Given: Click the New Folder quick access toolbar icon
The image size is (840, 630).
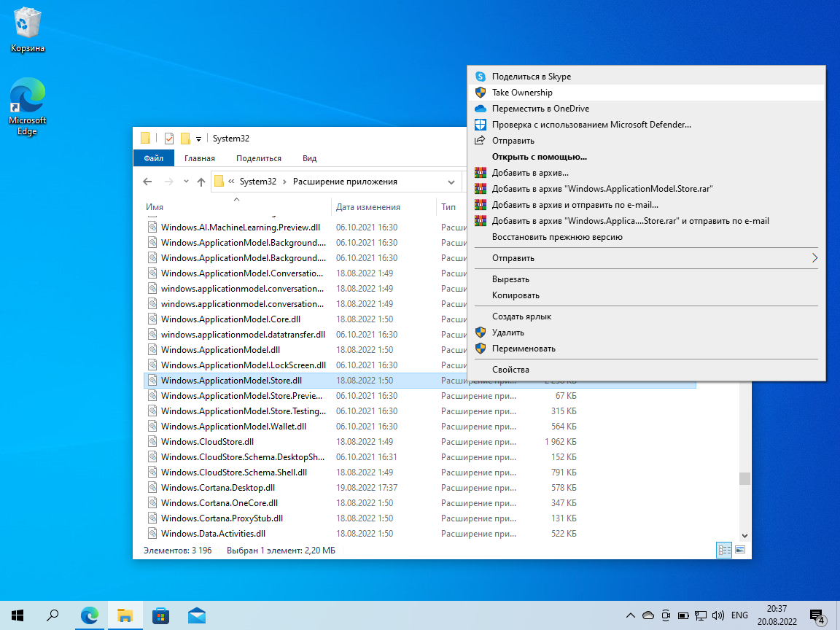Looking at the screenshot, I should [185, 139].
